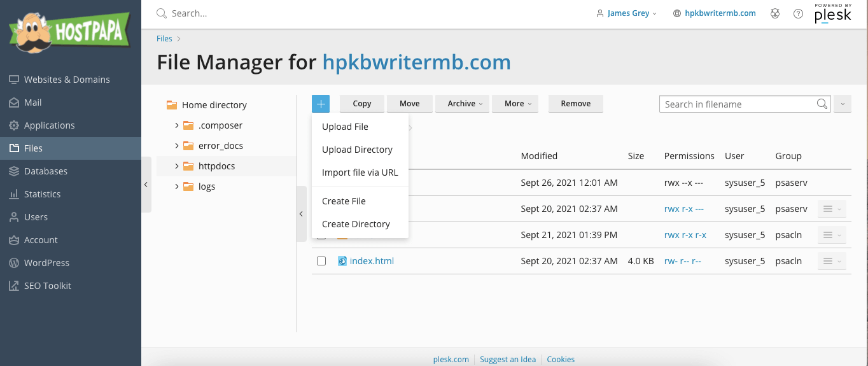The image size is (868, 366).
Task: Open WordPress in the sidebar
Action: (x=46, y=263)
